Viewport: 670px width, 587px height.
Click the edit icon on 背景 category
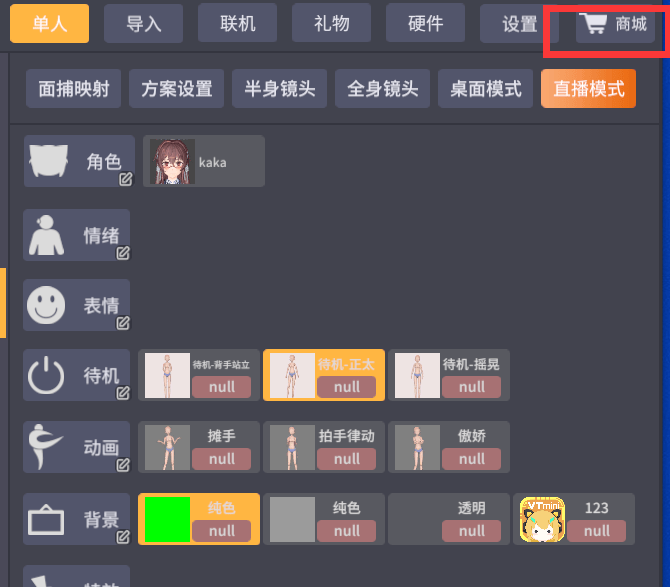coord(123,537)
